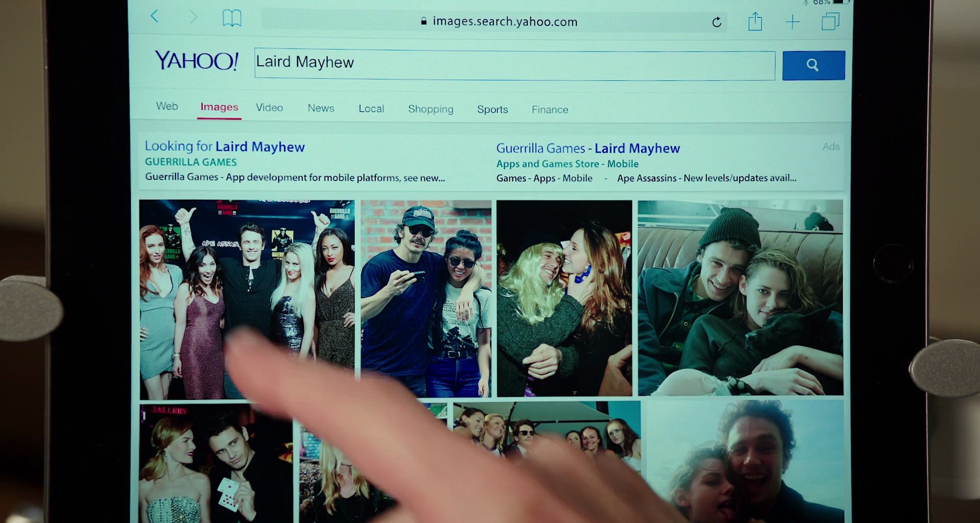This screenshot has width=980, height=523.
Task: Open the Finance tab
Action: pyautogui.click(x=550, y=110)
